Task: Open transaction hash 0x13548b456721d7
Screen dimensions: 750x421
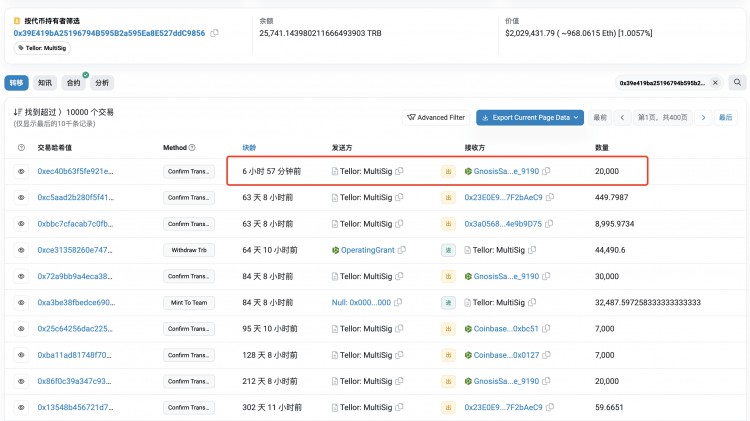Action: coord(76,408)
